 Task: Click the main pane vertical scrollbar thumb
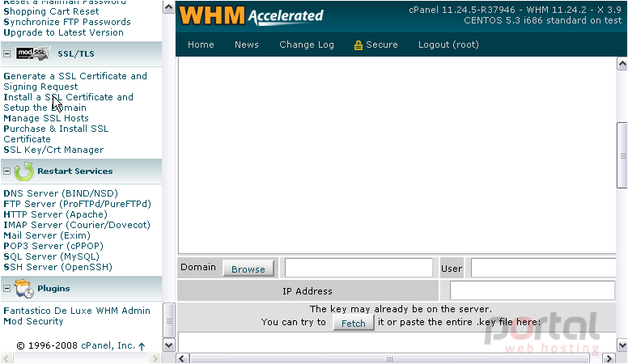622,155
